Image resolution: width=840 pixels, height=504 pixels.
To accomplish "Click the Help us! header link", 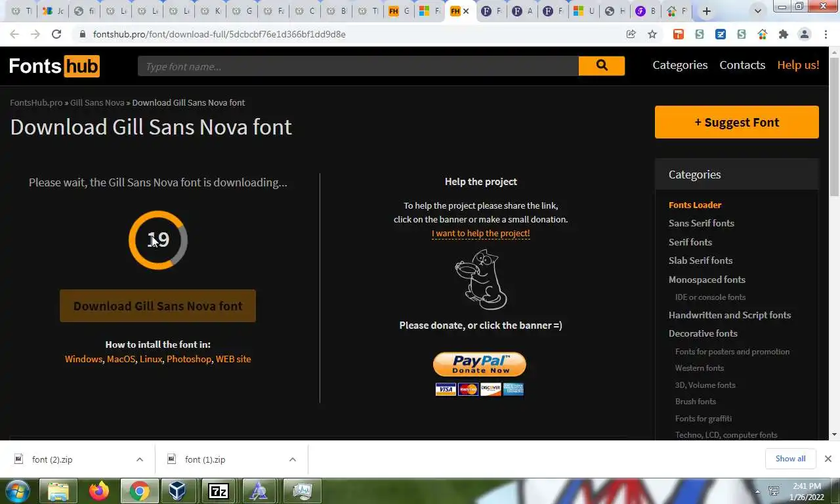I will [798, 65].
